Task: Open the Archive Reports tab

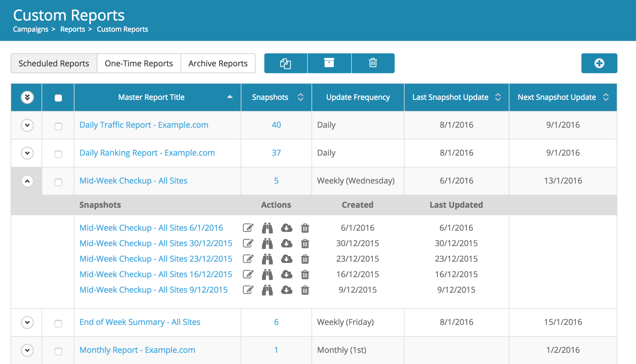Action: pos(217,63)
